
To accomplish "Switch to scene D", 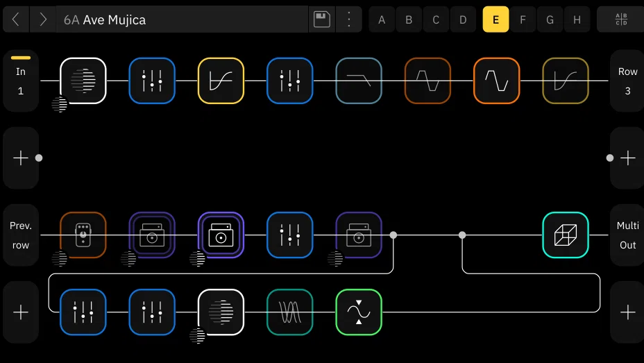I will pyautogui.click(x=463, y=19).
